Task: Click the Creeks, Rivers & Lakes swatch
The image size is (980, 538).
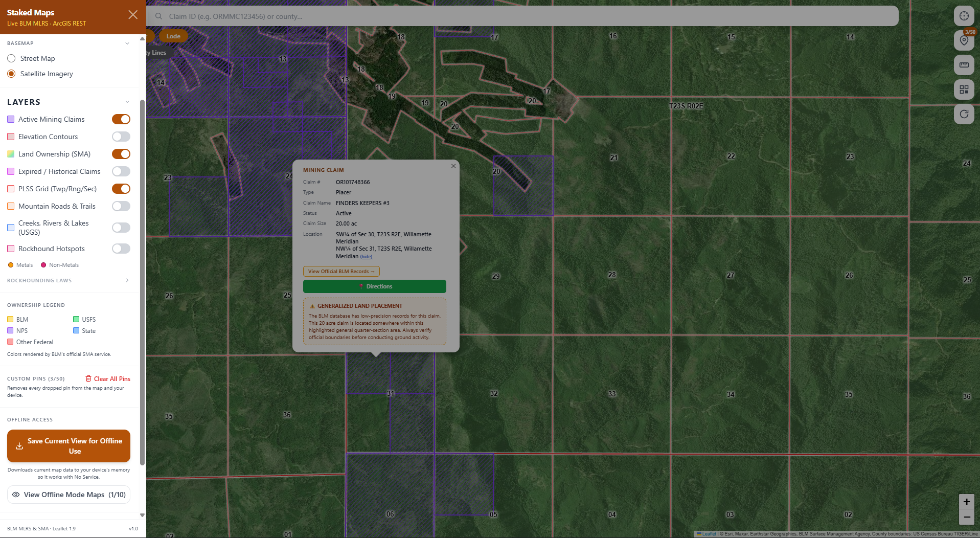Action: [x=11, y=228]
